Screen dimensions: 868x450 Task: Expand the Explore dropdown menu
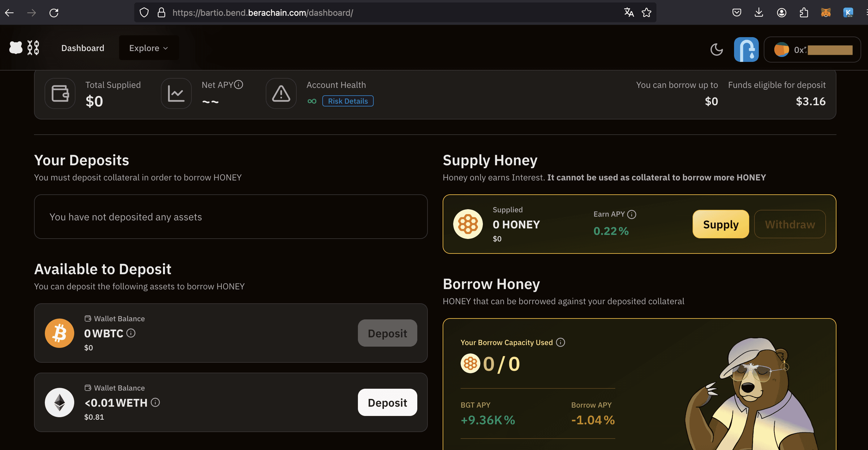pyautogui.click(x=148, y=48)
